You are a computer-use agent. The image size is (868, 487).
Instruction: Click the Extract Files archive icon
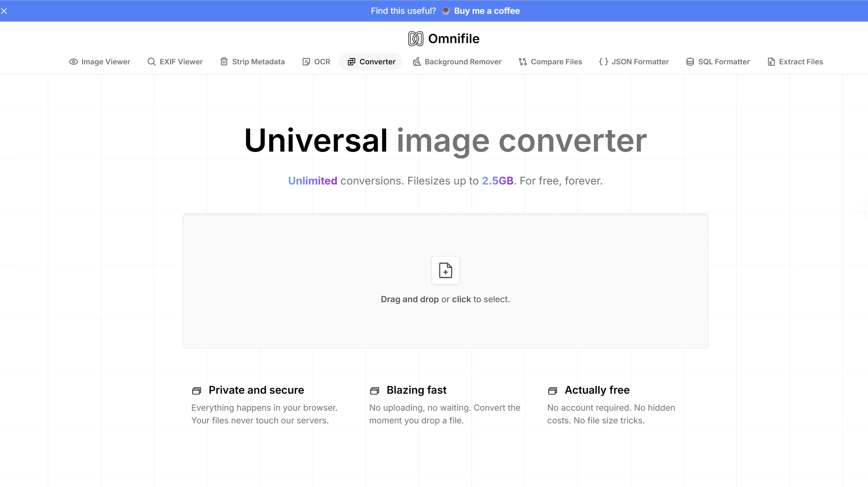tap(771, 62)
